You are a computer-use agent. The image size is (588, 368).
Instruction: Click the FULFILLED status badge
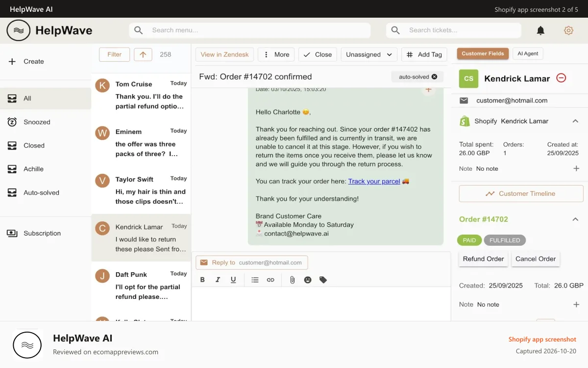(x=505, y=240)
